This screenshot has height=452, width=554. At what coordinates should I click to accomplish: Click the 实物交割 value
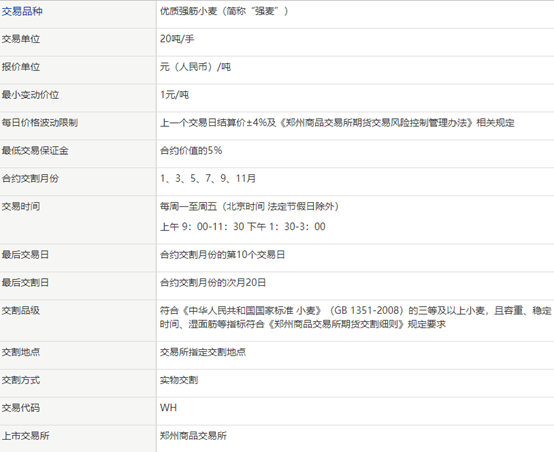[x=179, y=380]
